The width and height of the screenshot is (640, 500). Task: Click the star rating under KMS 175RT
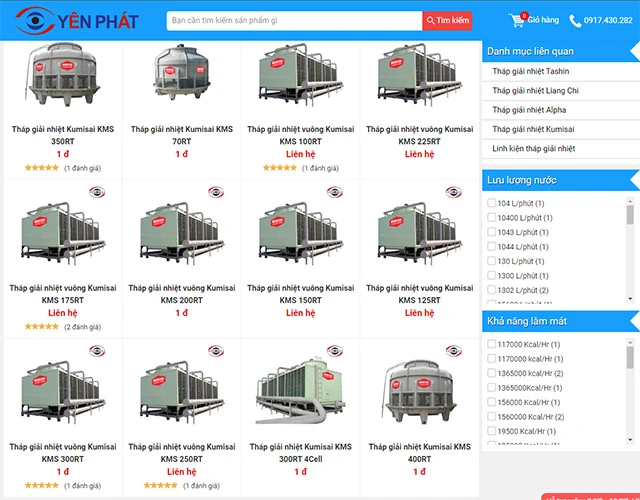click(x=41, y=327)
